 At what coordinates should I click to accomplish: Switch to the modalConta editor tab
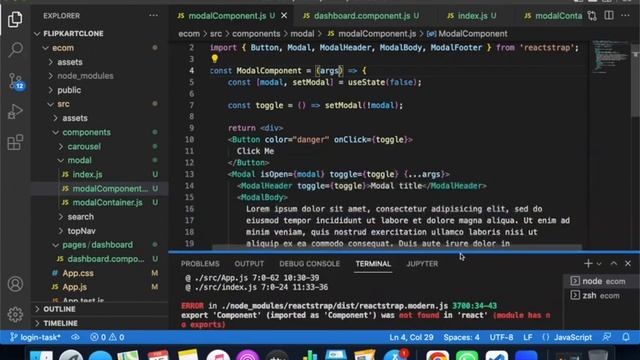pos(553,16)
